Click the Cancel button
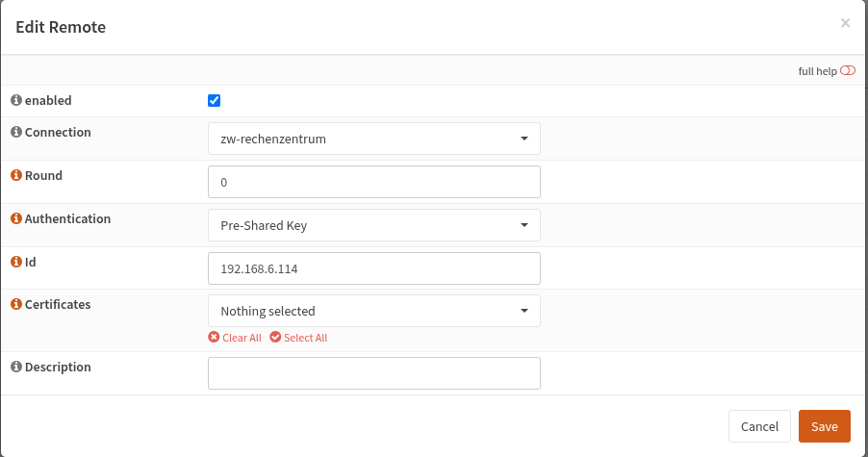The image size is (868, 457). click(x=759, y=426)
